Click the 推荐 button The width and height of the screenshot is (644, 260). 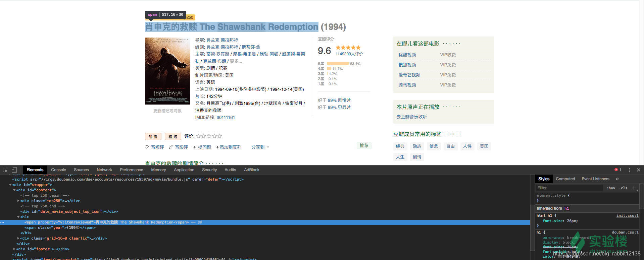(x=364, y=145)
